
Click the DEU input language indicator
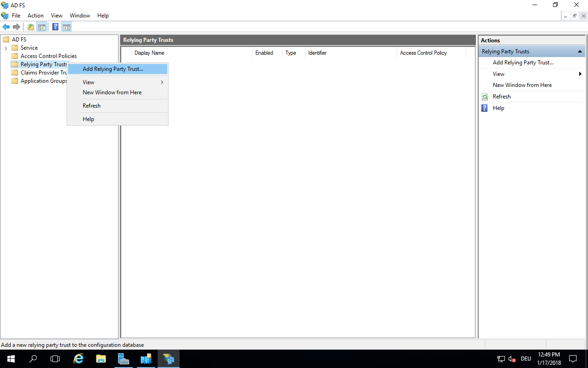point(526,359)
